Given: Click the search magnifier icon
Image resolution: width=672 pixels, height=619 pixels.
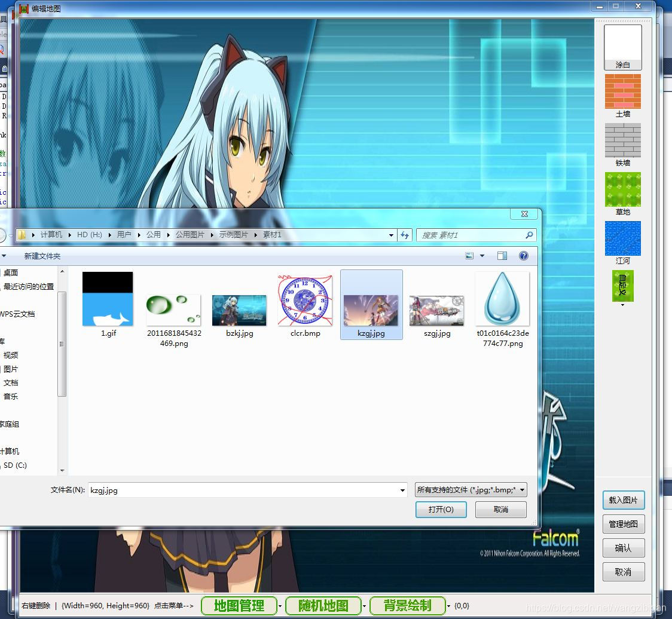Looking at the screenshot, I should 529,235.
